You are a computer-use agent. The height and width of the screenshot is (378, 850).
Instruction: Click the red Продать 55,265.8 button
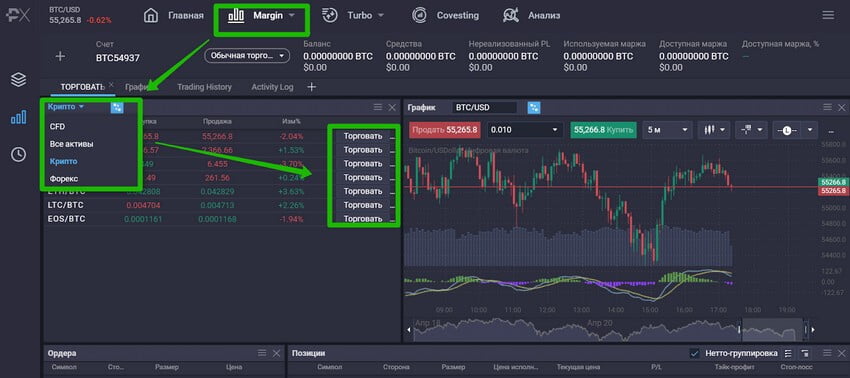pos(445,130)
